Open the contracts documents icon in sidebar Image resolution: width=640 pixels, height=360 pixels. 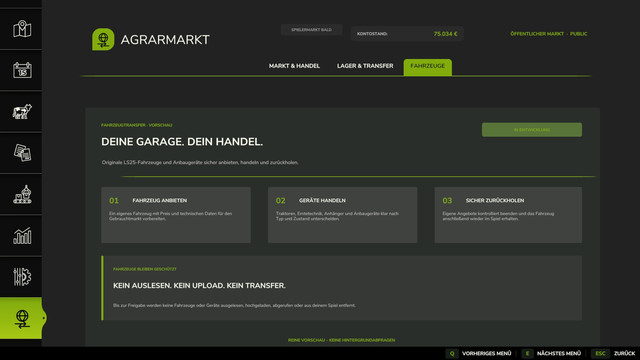tap(22, 153)
